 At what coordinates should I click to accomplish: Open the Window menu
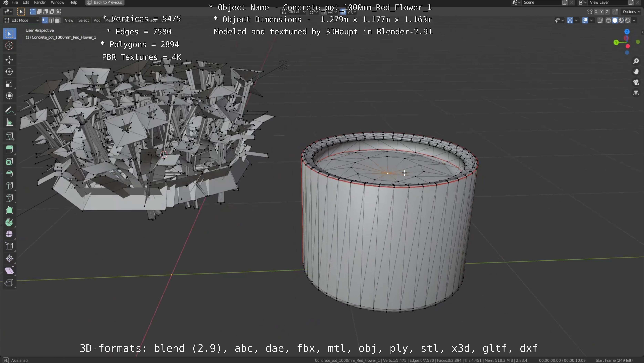pyautogui.click(x=58, y=3)
